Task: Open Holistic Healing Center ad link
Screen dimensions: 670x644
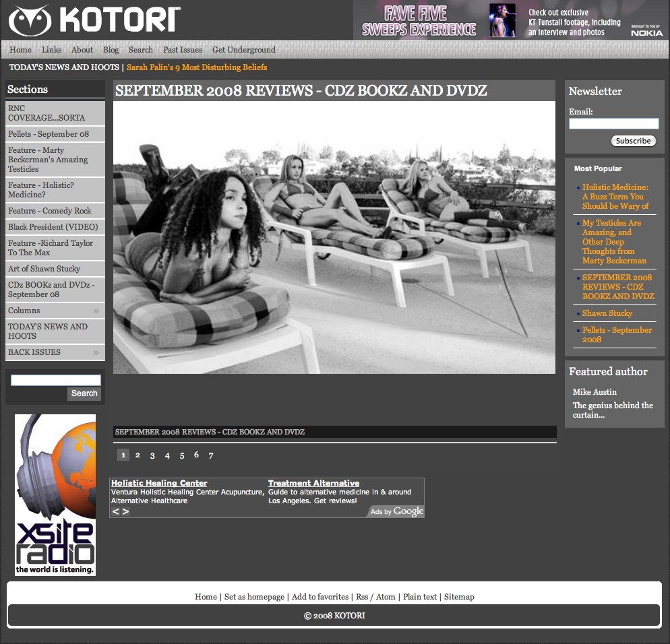Action: coord(159,483)
